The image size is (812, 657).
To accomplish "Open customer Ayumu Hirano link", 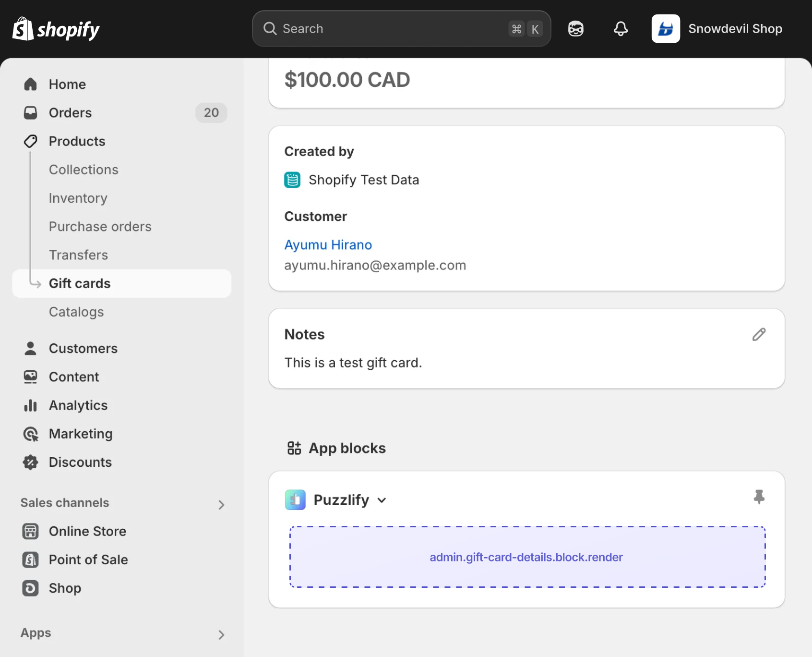I will [328, 245].
